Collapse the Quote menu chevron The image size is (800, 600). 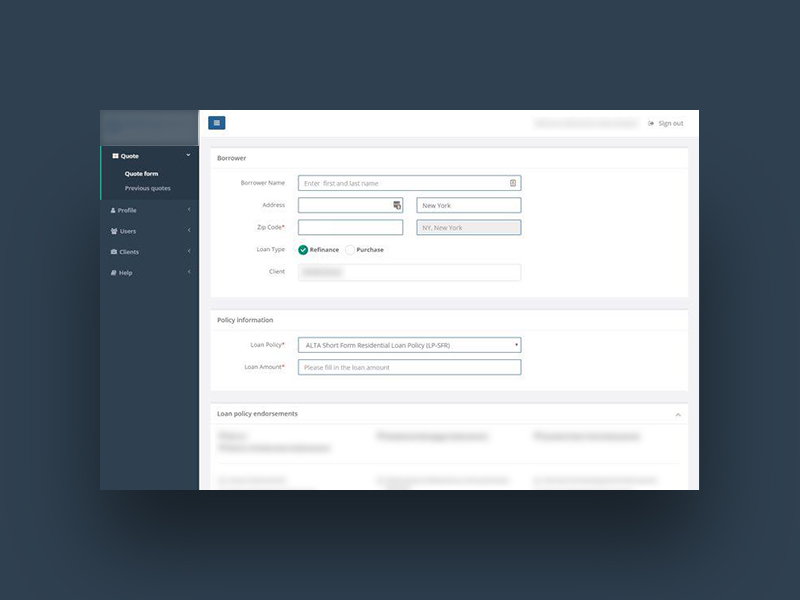(188, 155)
